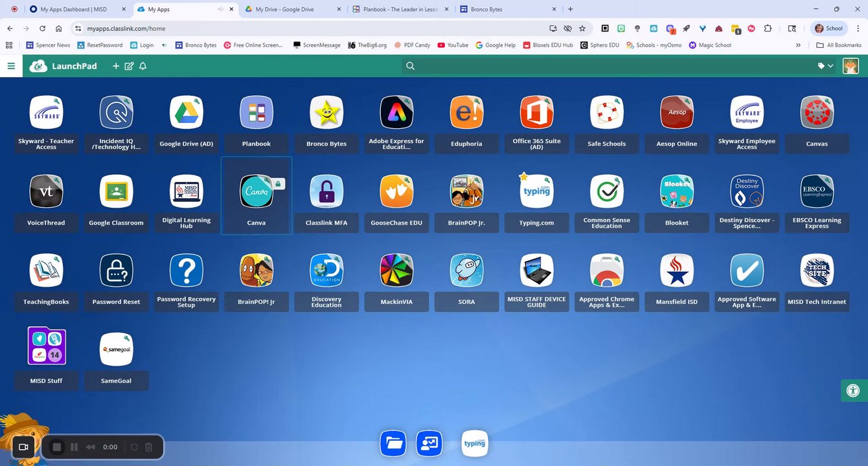The height and width of the screenshot is (466, 868).
Task: Launch Adobe Express for Education
Action: (396, 113)
